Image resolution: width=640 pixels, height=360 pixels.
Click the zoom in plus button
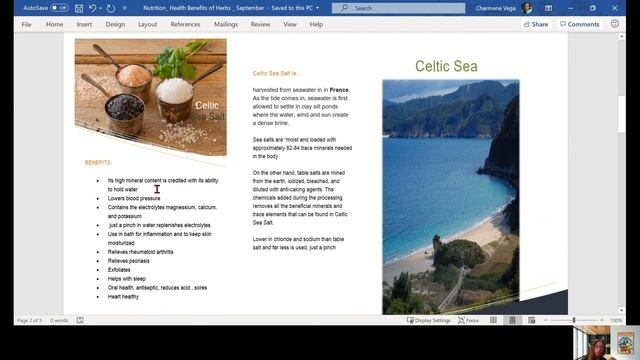(x=602, y=320)
